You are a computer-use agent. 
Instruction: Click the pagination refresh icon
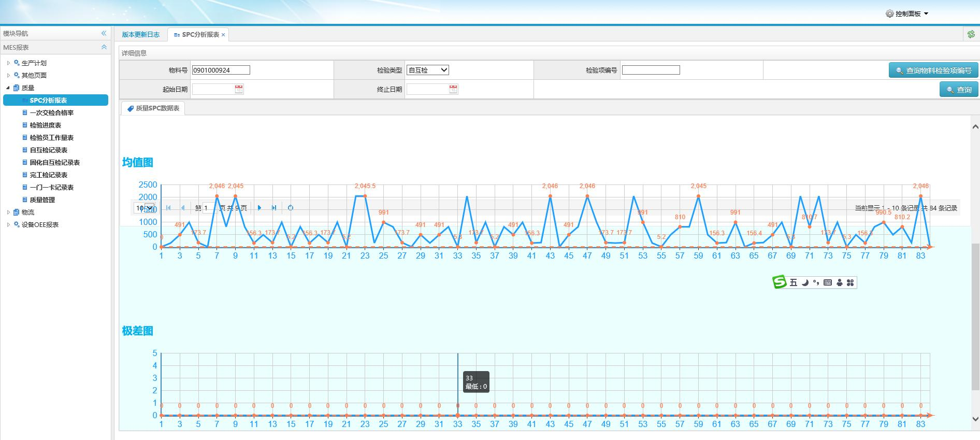click(x=291, y=208)
